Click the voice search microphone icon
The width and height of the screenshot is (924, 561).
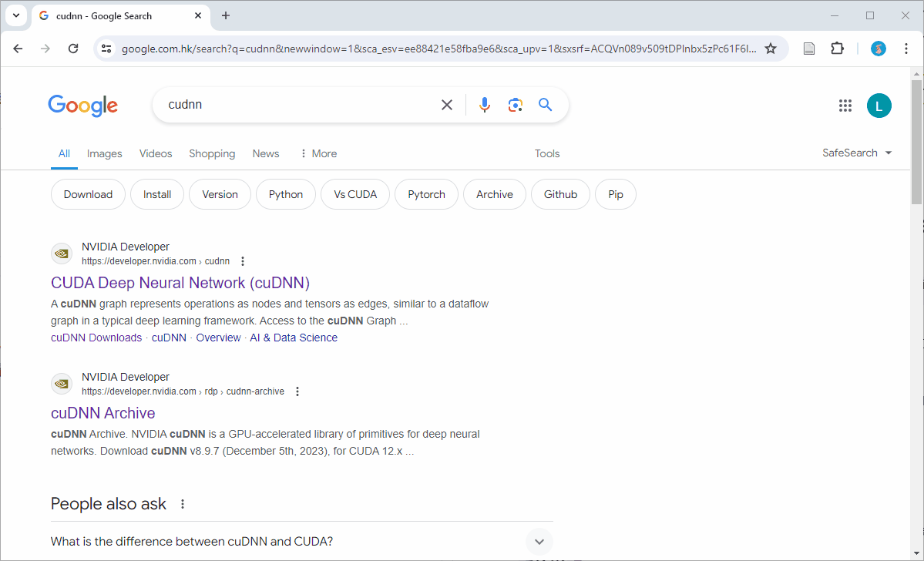tap(484, 105)
